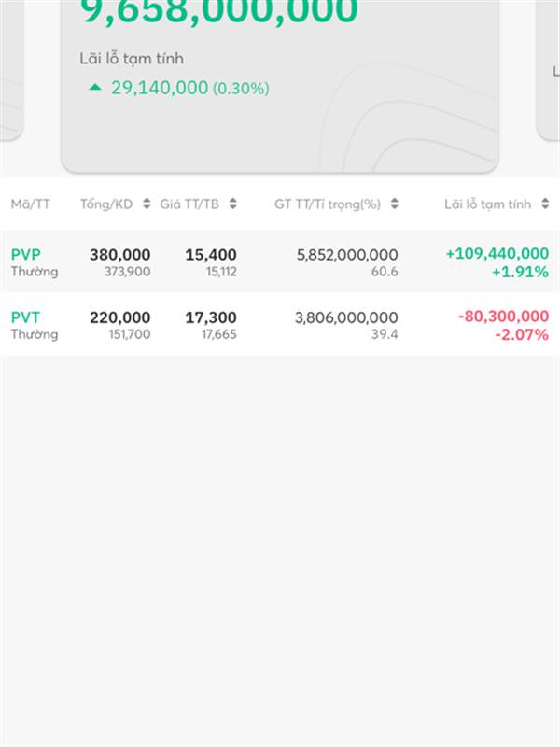
Task: Tap the Giá TT/TB column header label
Action: [189, 204]
